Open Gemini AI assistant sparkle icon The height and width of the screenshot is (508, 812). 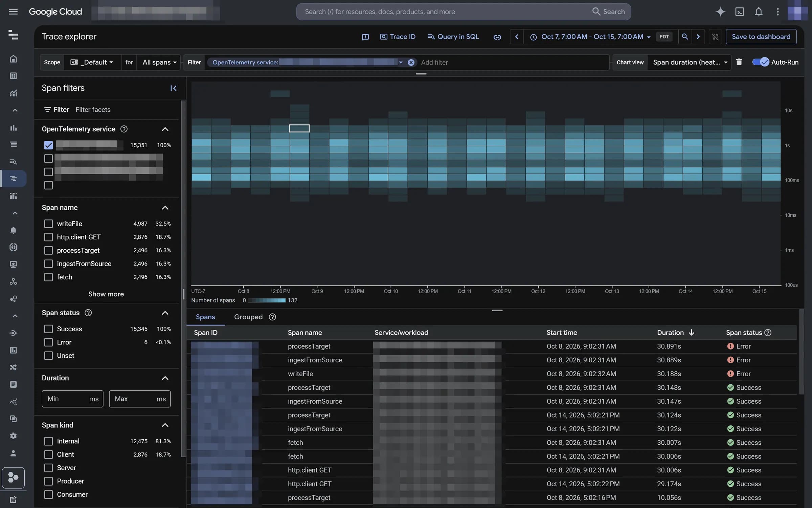(x=720, y=12)
